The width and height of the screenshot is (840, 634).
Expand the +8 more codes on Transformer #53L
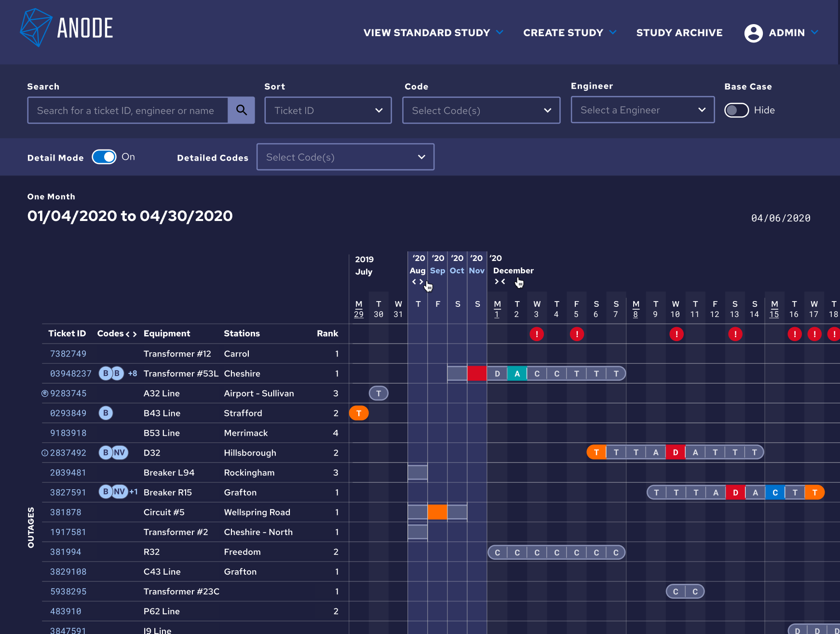tap(133, 373)
